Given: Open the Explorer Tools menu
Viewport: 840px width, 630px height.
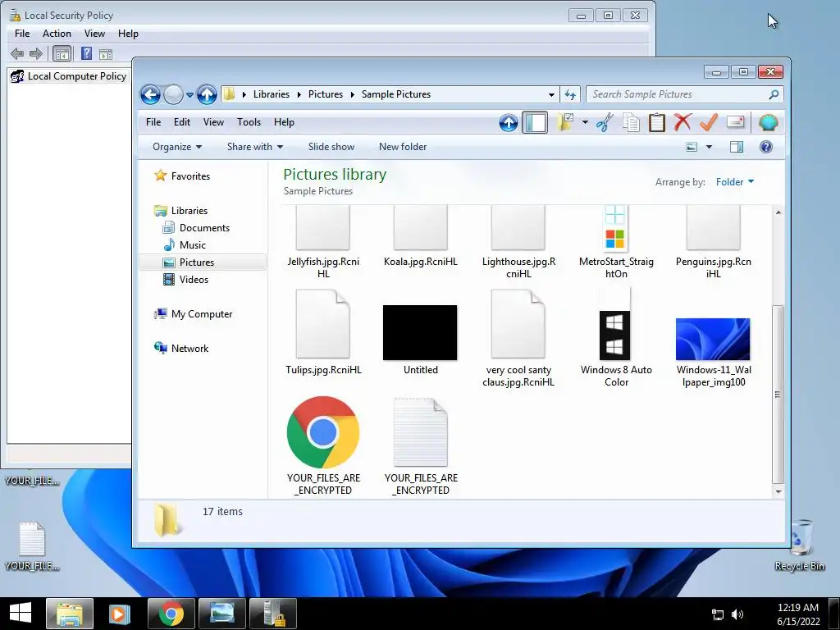Looking at the screenshot, I should click(249, 122).
